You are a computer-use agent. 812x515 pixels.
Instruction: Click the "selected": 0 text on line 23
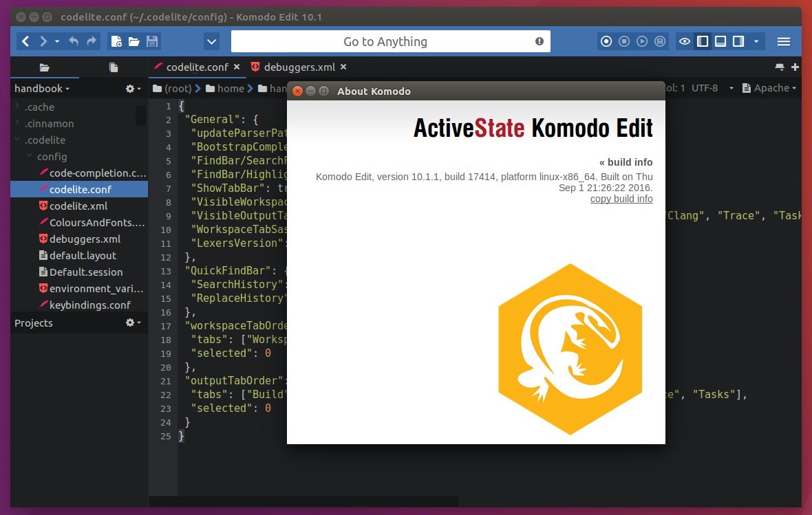tap(231, 408)
